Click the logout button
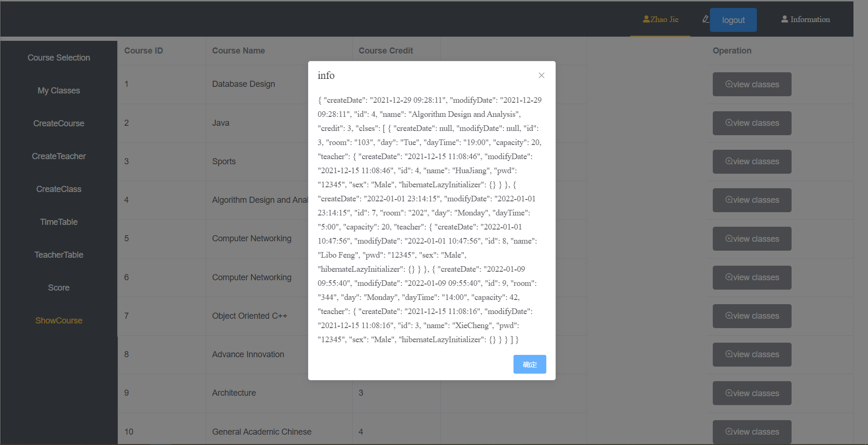Screen dimensions: 868x445 733,20
